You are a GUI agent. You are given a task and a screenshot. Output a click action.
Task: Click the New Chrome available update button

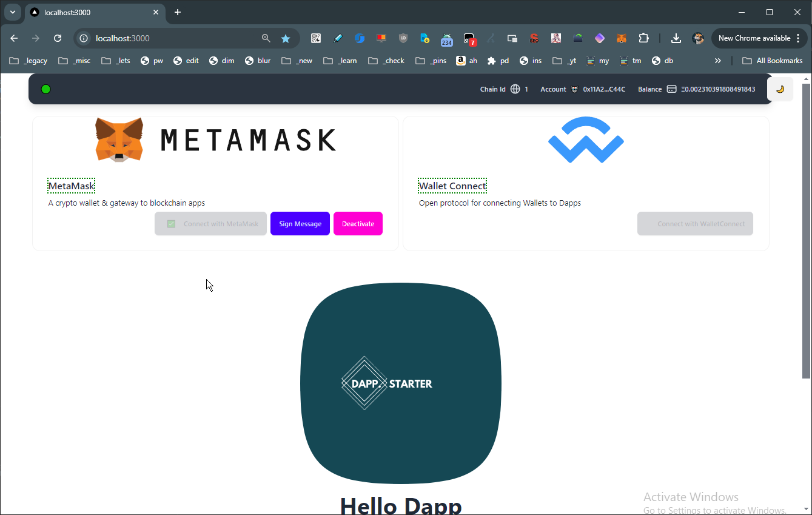pyautogui.click(x=759, y=38)
